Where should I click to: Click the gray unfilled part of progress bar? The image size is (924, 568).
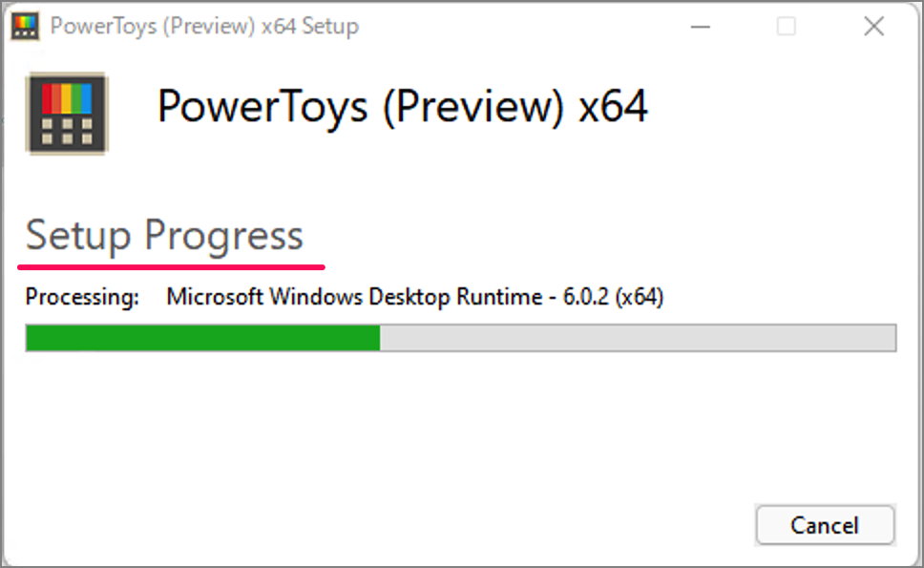(x=638, y=338)
